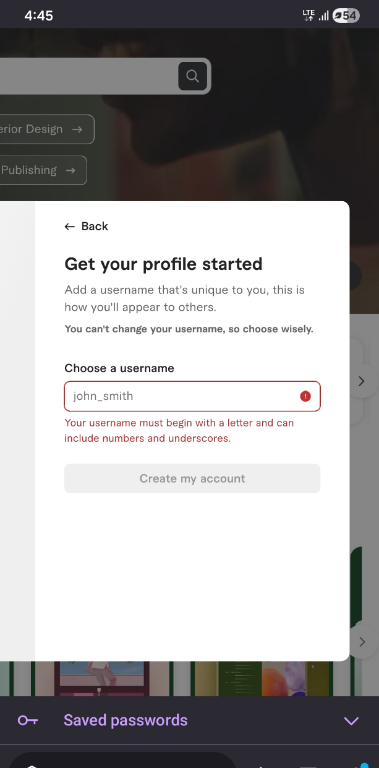Tap the search magnifier icon
Viewport: 379px width, 768px height.
tap(192, 76)
